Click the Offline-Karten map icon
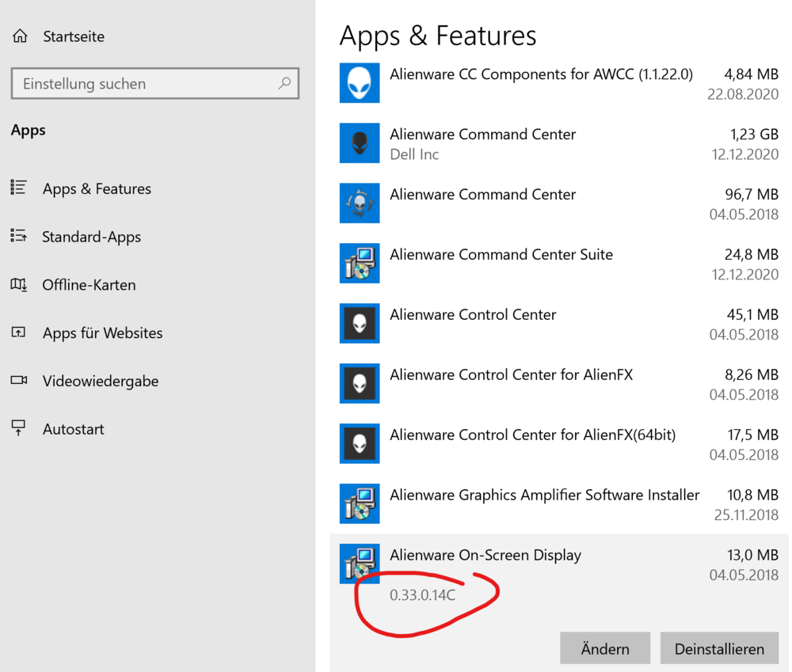The width and height of the screenshot is (792, 672). coord(19,285)
